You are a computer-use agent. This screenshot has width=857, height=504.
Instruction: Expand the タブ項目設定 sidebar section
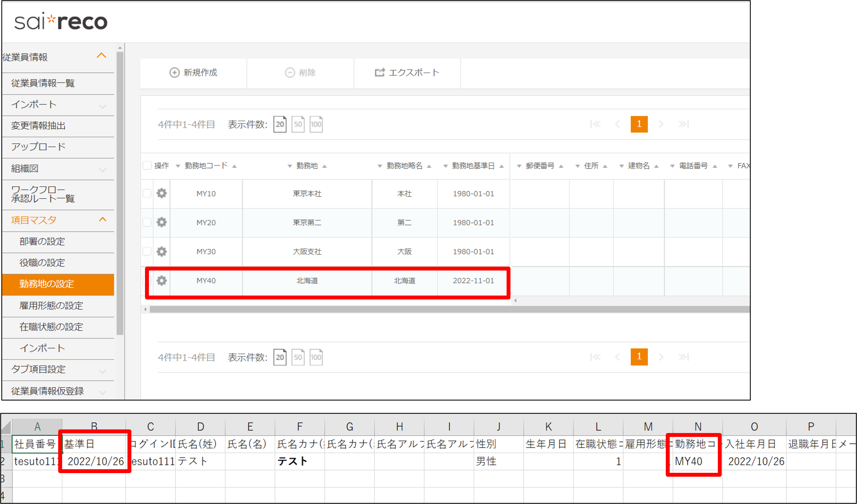point(102,371)
